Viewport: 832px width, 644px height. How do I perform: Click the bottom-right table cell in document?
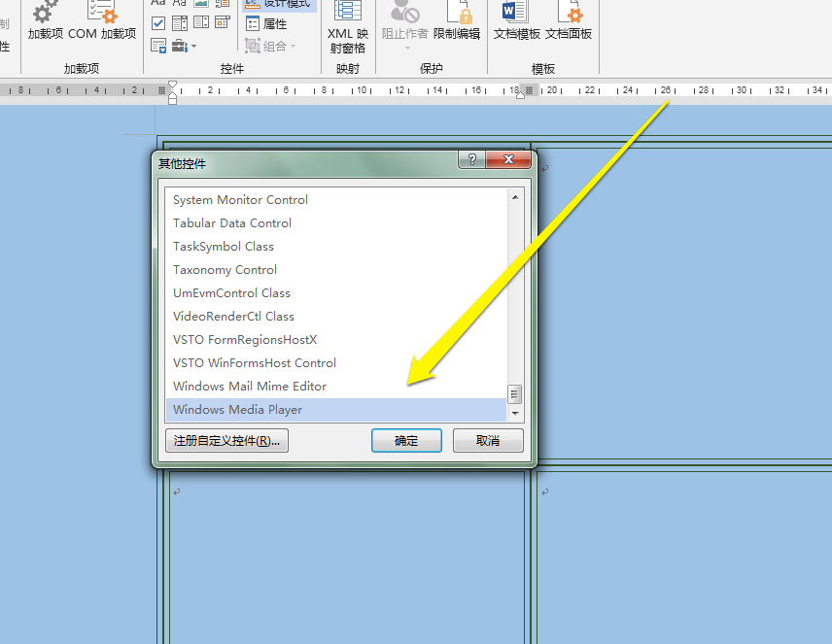pos(684,557)
